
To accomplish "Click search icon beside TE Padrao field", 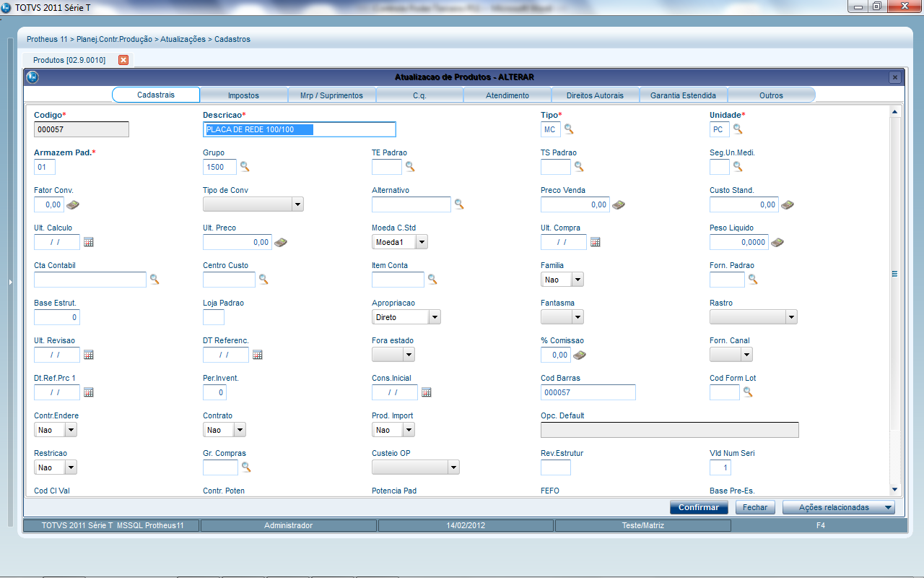I will tap(410, 167).
